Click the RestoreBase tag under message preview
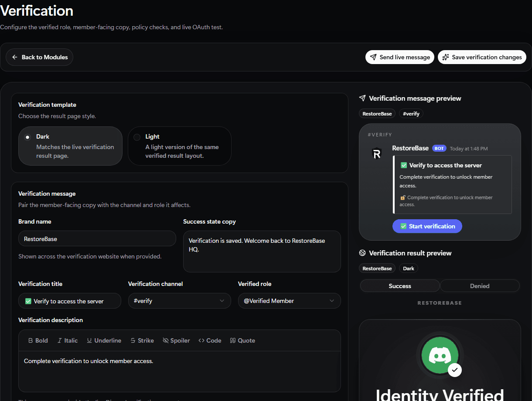This screenshot has height=401, width=532. click(377, 114)
